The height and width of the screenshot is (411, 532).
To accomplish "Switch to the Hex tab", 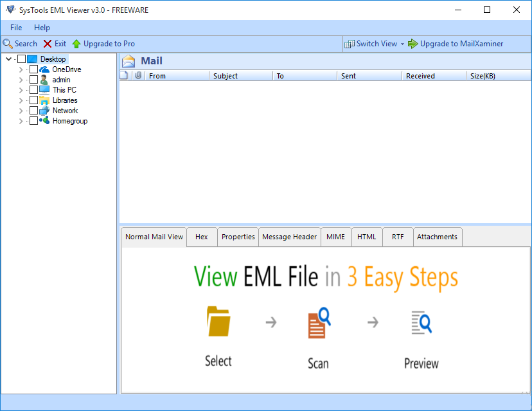I will click(x=202, y=237).
